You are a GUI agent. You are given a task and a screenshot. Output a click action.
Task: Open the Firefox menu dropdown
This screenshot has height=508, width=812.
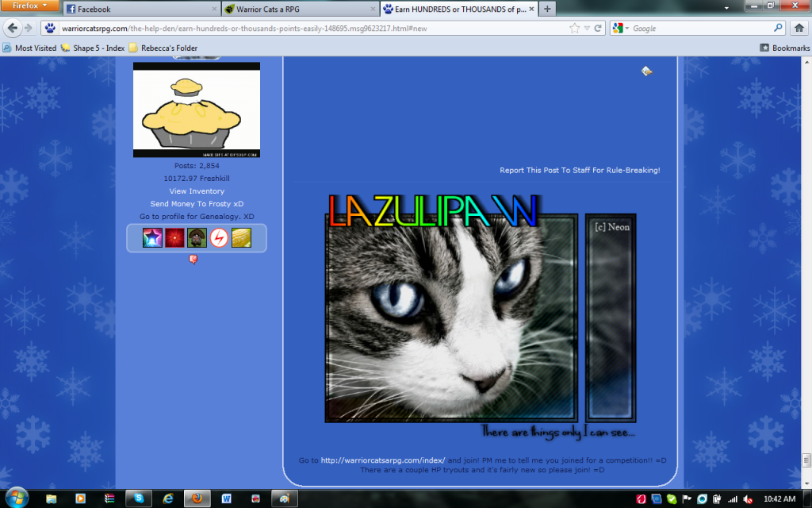tap(29, 6)
